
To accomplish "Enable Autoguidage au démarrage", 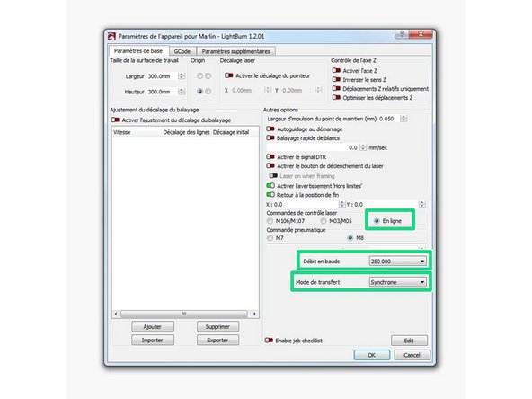I will [x=270, y=129].
